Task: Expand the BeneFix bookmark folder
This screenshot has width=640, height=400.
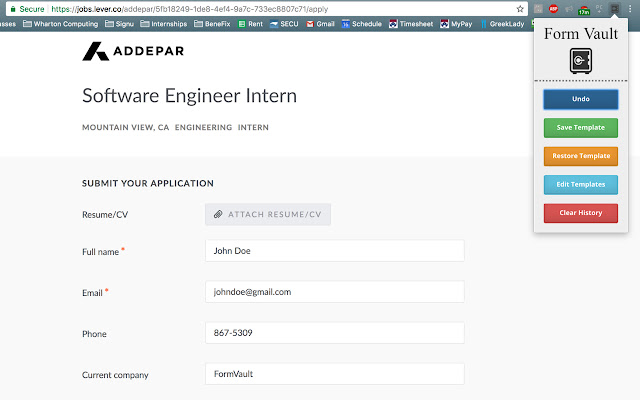Action: (212, 24)
